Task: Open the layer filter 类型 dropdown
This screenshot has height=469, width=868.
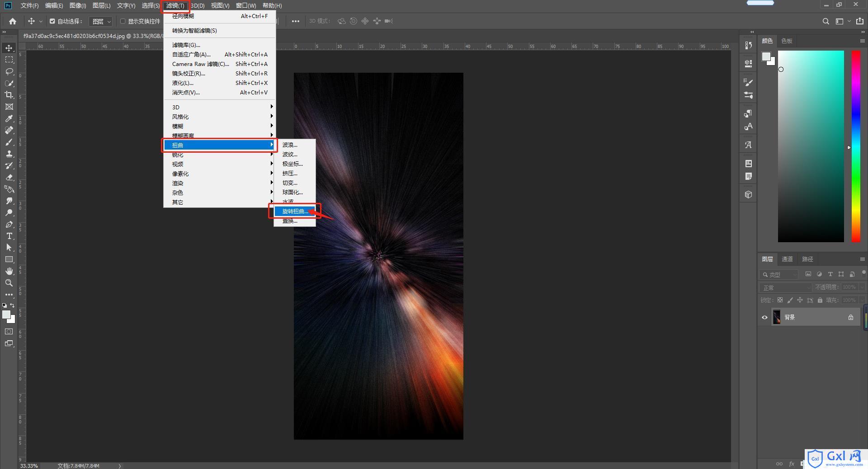Action: (x=779, y=274)
